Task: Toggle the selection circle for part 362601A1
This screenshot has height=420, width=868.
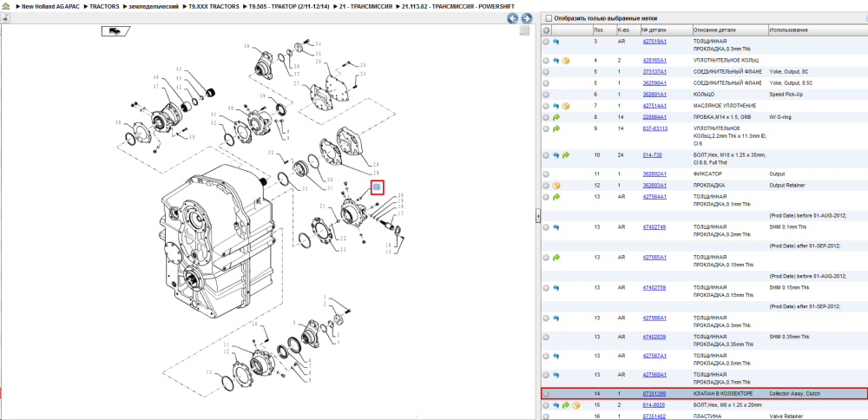Action: 546,95
